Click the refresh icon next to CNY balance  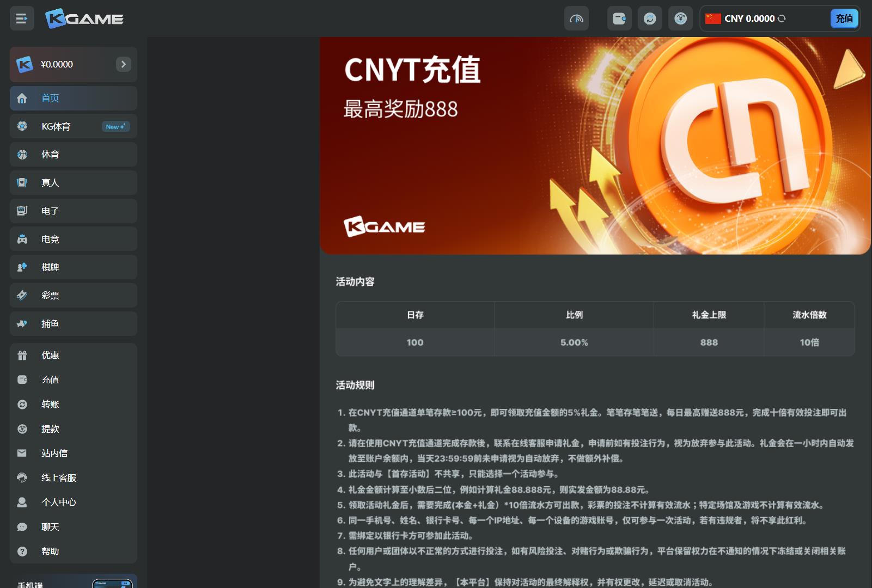pyautogui.click(x=783, y=18)
